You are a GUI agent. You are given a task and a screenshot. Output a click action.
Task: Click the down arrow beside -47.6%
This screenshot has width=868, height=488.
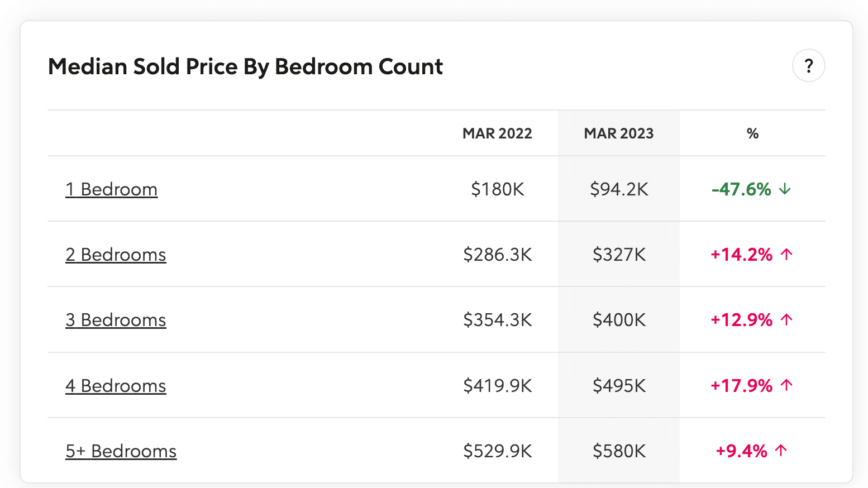pyautogui.click(x=785, y=189)
